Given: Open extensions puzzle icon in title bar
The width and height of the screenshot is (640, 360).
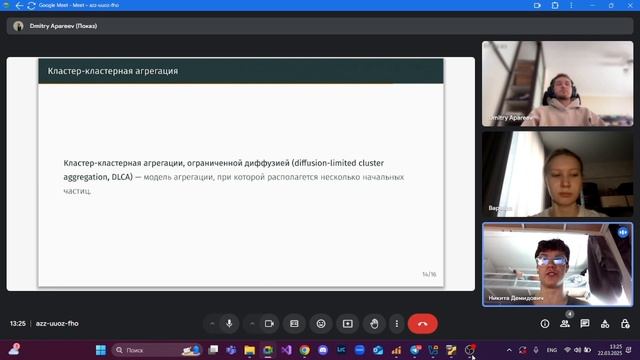Looking at the screenshot, I should tap(555, 5).
